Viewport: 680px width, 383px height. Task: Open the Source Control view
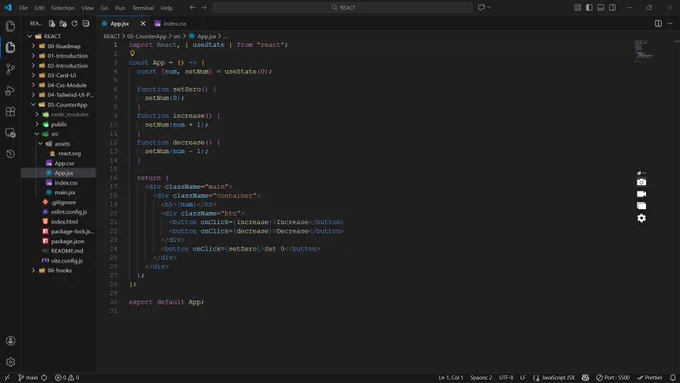10,69
